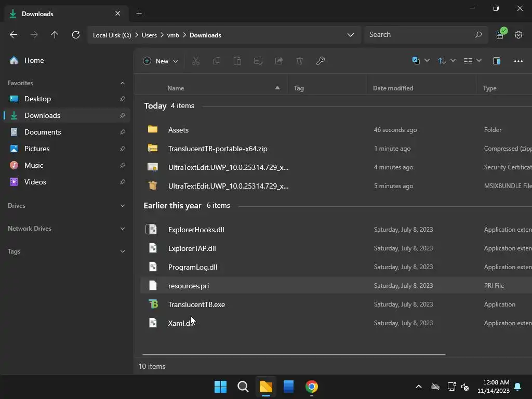Toggle the preview pane icon

coord(496,61)
